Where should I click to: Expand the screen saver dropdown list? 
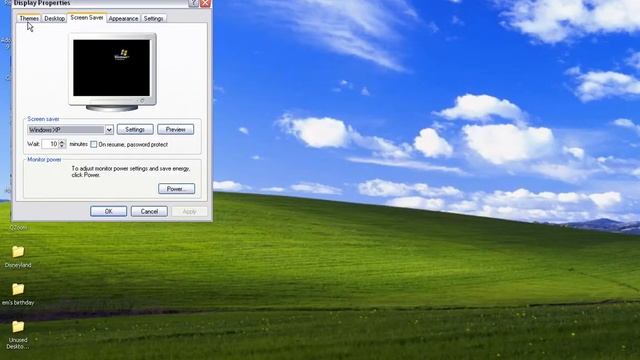point(109,130)
